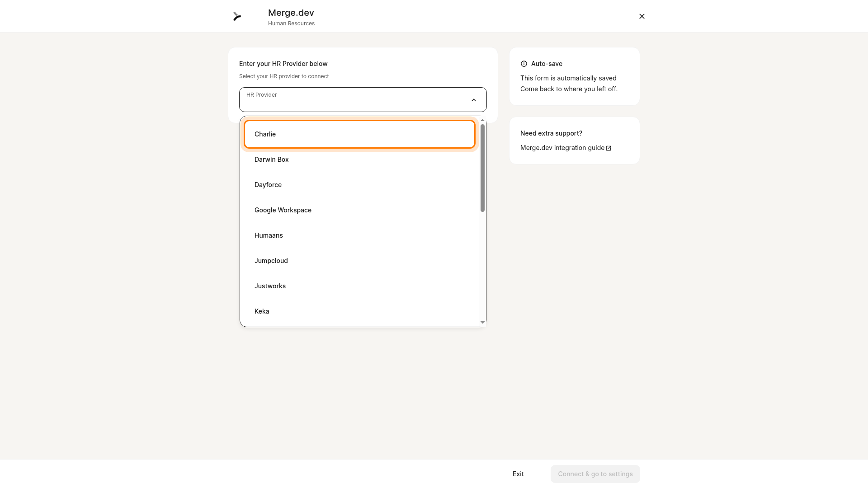Select Jumpcloud provider option
The height and width of the screenshot is (488, 868).
(359, 261)
